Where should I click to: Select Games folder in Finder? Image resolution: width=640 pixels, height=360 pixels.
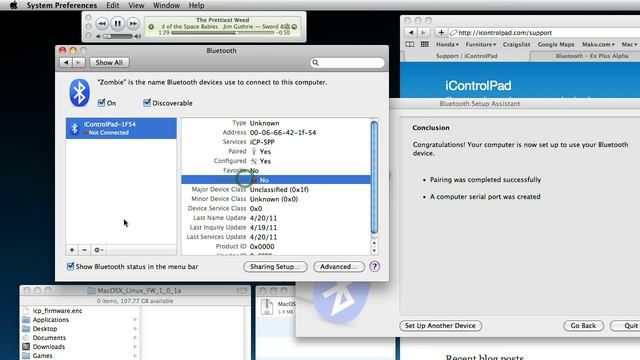pyautogui.click(x=42, y=356)
